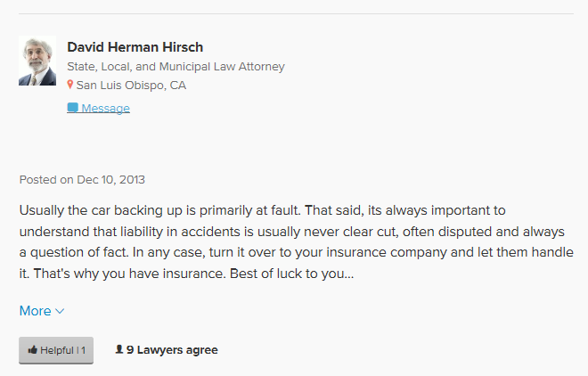The height and width of the screenshot is (376, 588).
Task: Click the location pin icon
Action: point(70,86)
